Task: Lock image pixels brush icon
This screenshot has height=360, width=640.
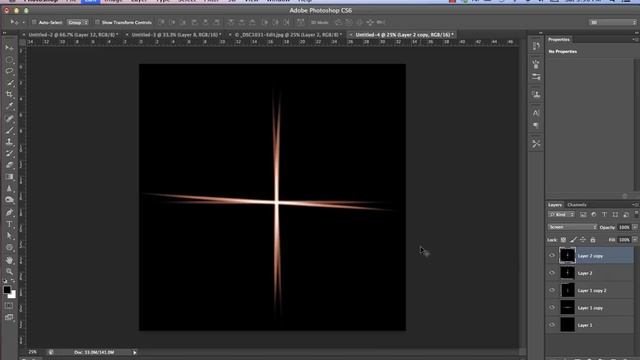Action: pos(573,240)
